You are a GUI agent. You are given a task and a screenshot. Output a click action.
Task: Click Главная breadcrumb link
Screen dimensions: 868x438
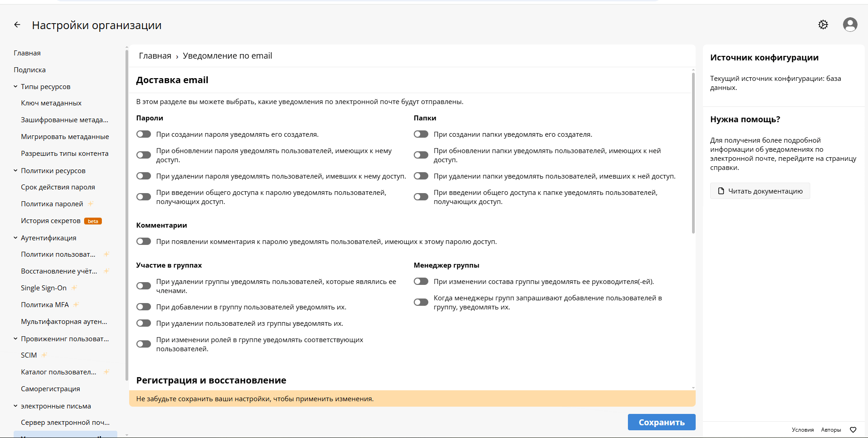click(155, 56)
